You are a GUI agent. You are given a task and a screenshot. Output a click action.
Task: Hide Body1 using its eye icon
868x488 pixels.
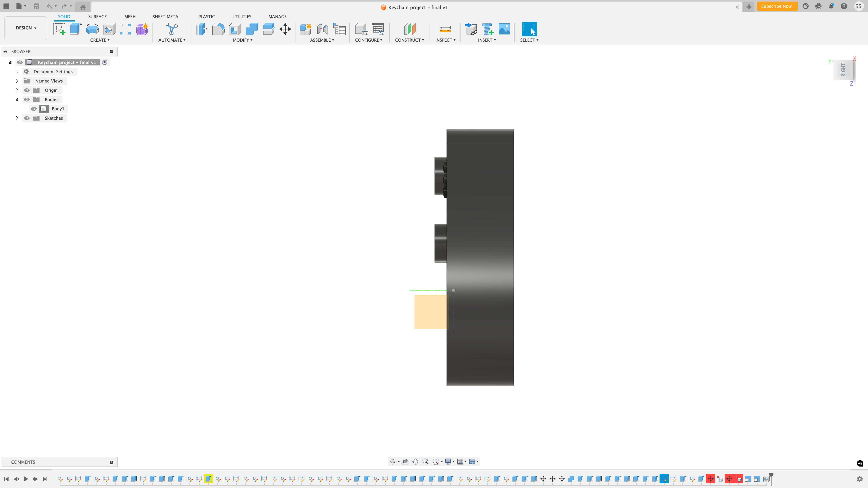34,109
